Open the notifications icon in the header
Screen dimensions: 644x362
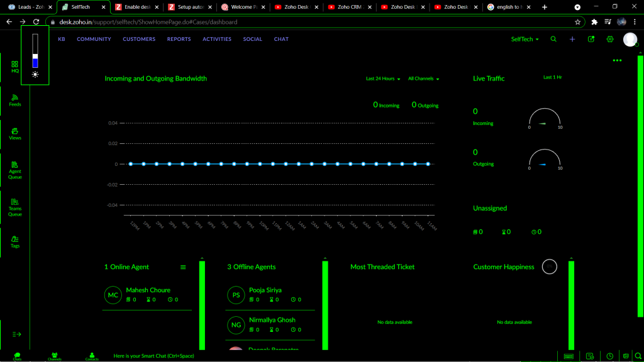(x=591, y=39)
